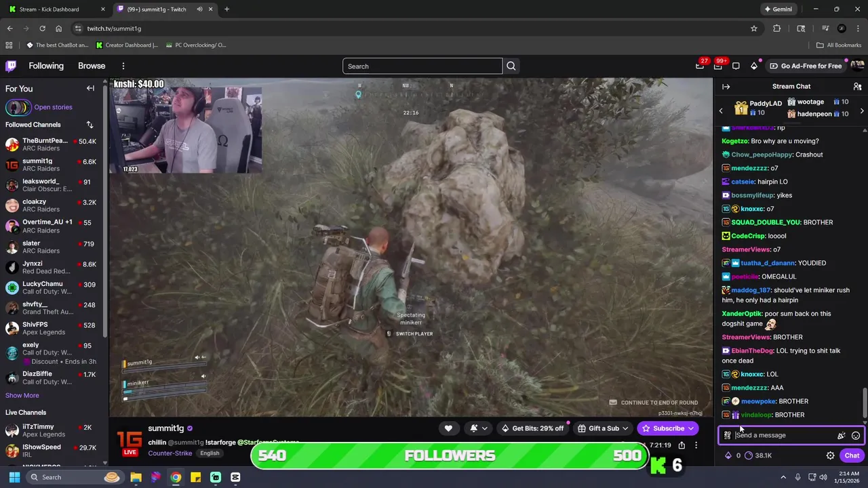Click the purple Chat send button
This screenshot has width=868, height=488.
[852, 455]
